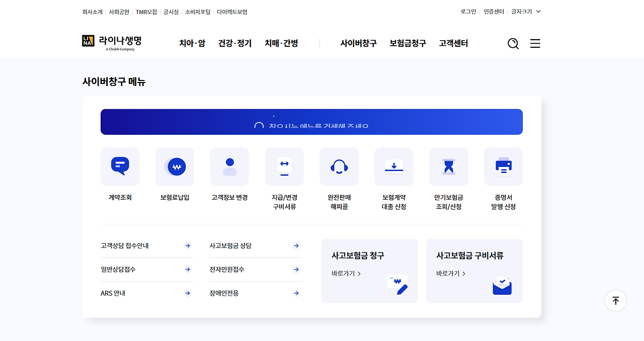
Task: Open the 사이버창구 menu
Action: pos(358,43)
